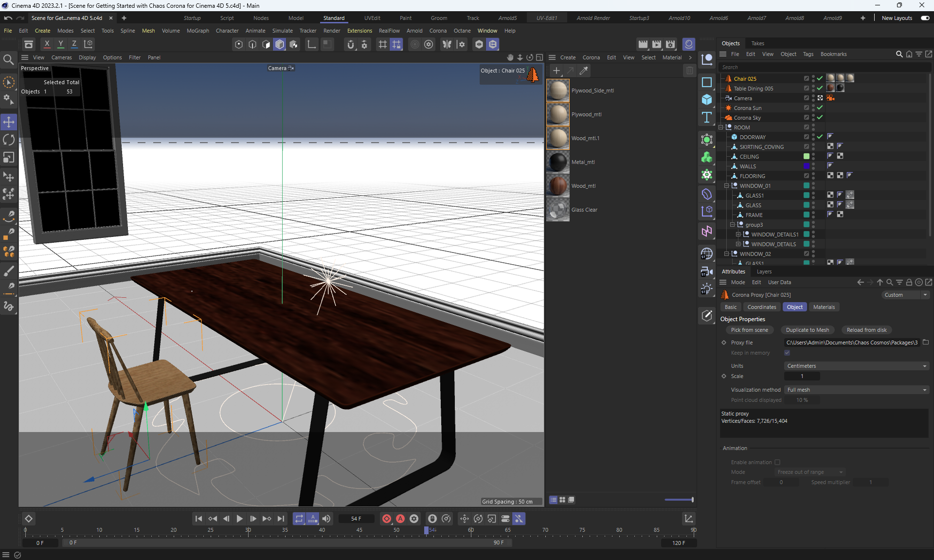Open the Units dropdown

[x=856, y=366]
